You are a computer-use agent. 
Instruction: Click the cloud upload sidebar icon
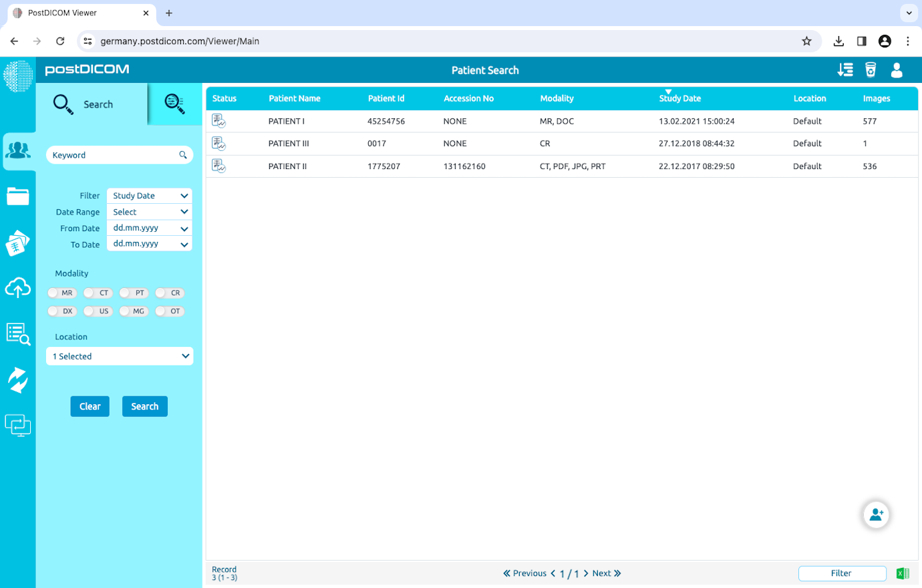[x=18, y=288]
